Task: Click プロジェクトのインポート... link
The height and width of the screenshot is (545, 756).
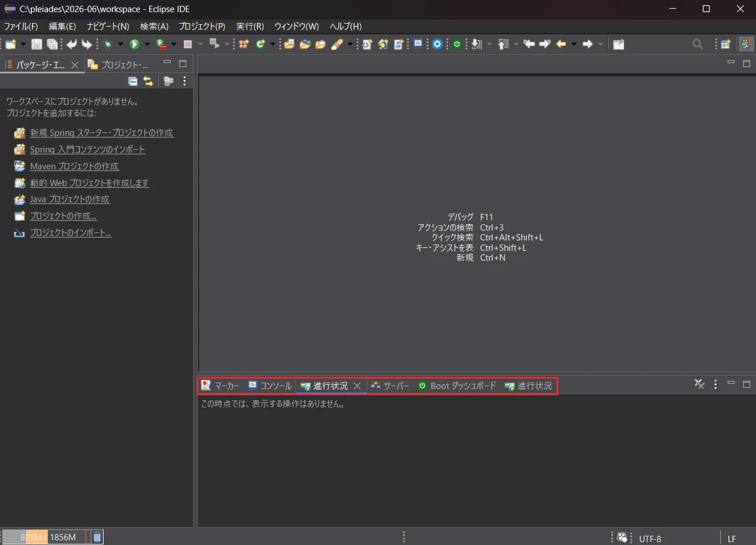Action: (71, 233)
